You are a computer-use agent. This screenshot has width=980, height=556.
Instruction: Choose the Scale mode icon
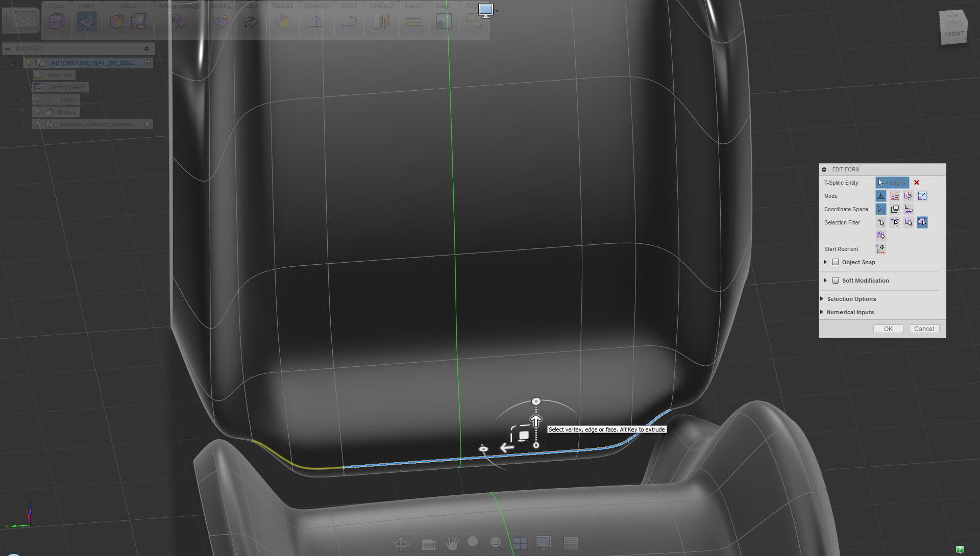point(922,196)
